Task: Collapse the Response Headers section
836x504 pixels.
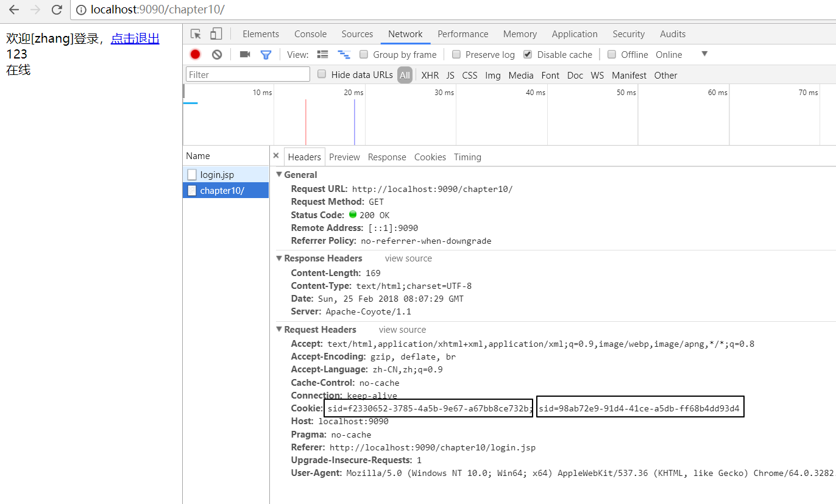Action: tap(279, 258)
